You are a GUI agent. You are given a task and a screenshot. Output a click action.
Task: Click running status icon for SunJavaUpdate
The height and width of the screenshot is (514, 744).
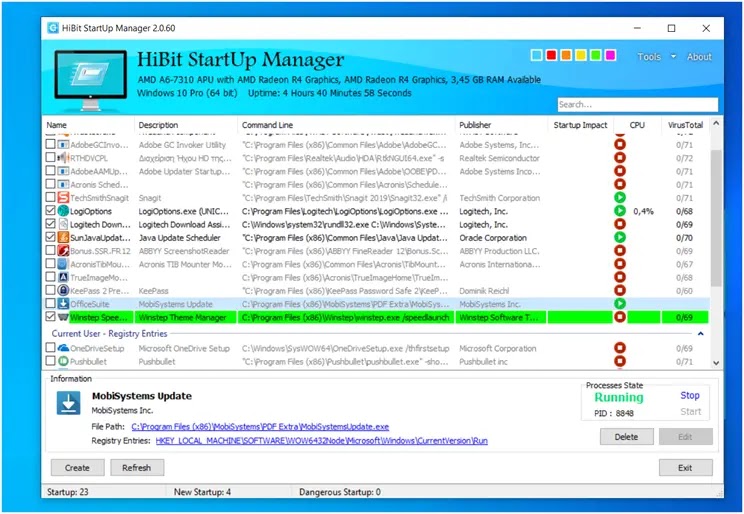[x=620, y=237]
